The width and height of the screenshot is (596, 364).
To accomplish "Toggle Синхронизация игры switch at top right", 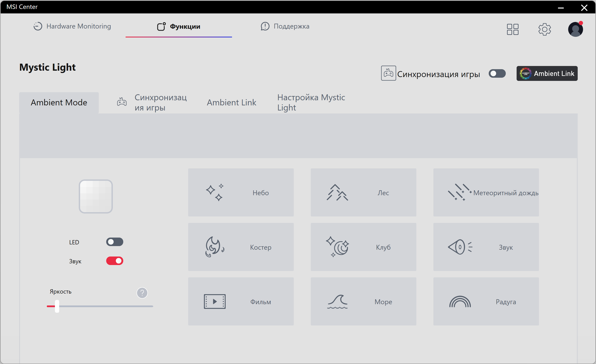I will [x=497, y=73].
